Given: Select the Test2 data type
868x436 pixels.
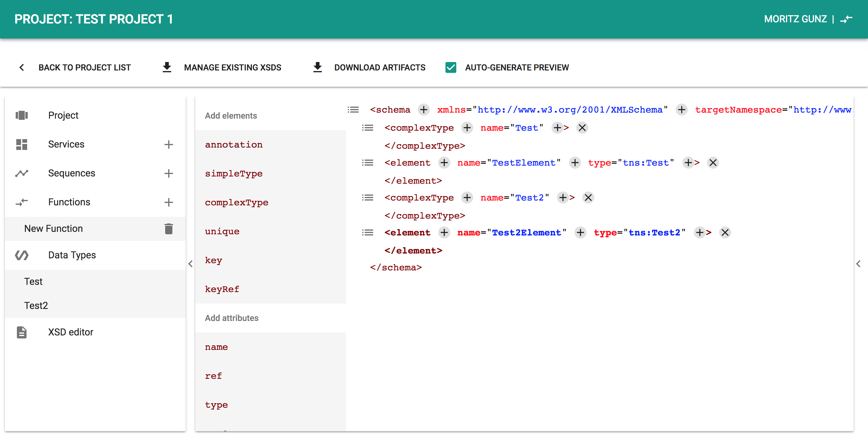Looking at the screenshot, I should coord(95,306).
